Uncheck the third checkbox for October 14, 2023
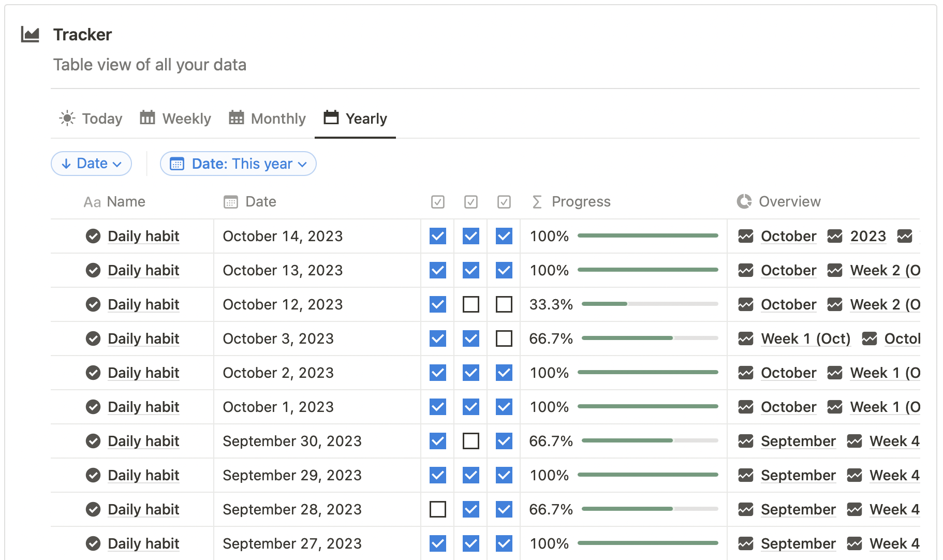 click(504, 236)
